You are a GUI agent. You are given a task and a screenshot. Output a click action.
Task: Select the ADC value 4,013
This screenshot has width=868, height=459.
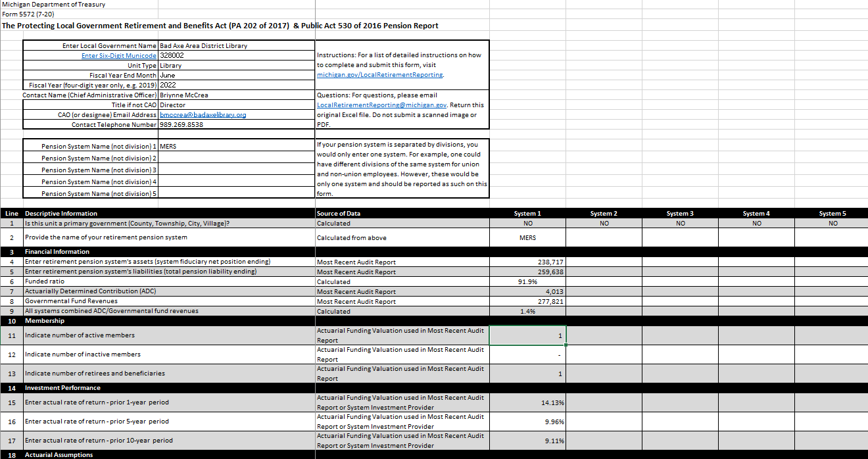(x=527, y=291)
